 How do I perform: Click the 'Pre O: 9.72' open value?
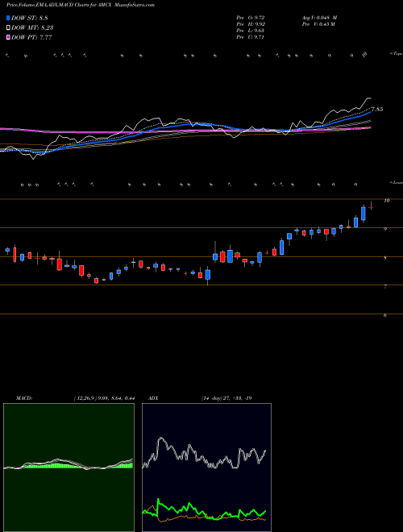tap(251, 18)
